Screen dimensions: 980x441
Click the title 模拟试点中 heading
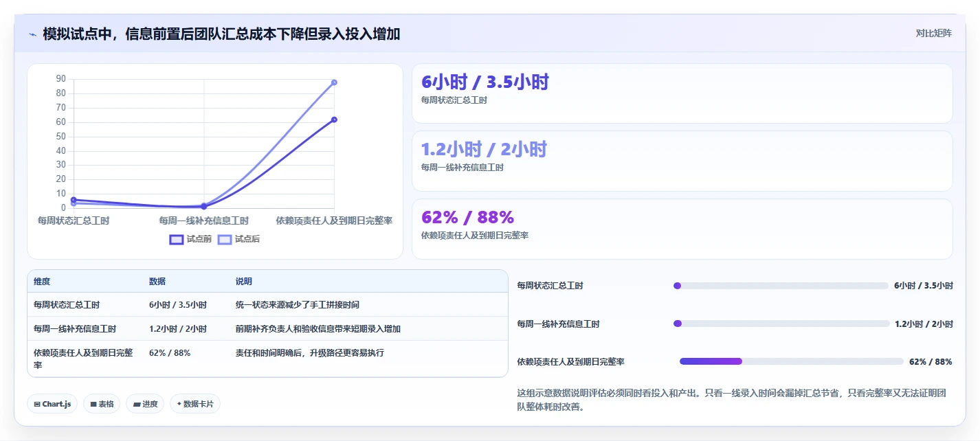[221, 34]
